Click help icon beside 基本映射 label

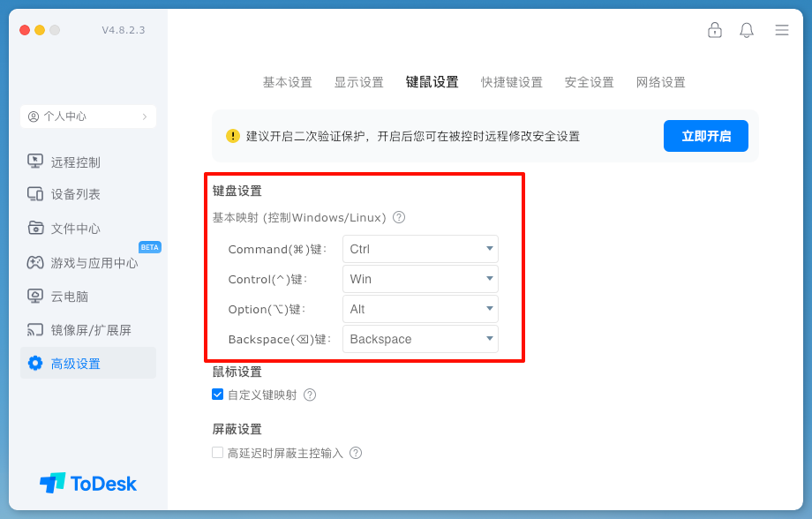tap(399, 217)
